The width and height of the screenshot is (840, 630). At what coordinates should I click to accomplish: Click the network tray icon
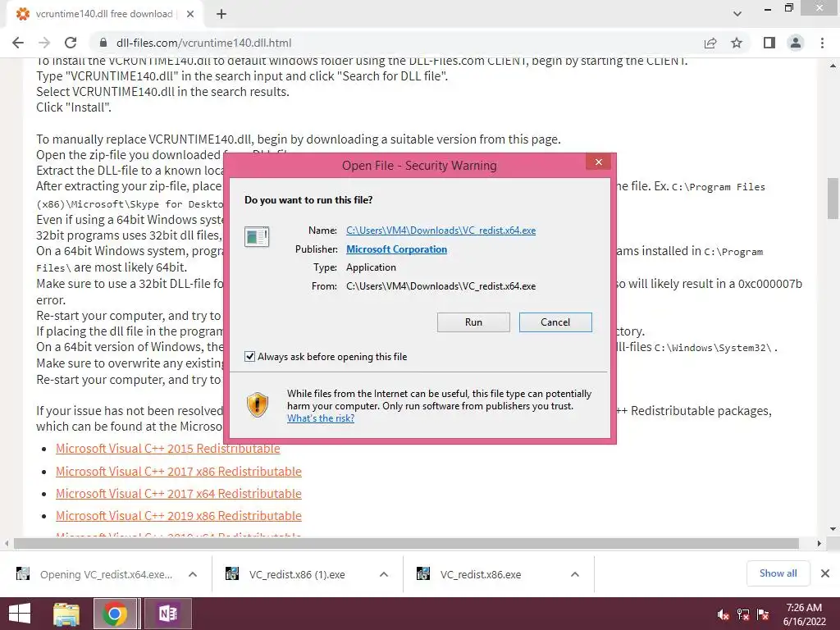[x=743, y=614]
